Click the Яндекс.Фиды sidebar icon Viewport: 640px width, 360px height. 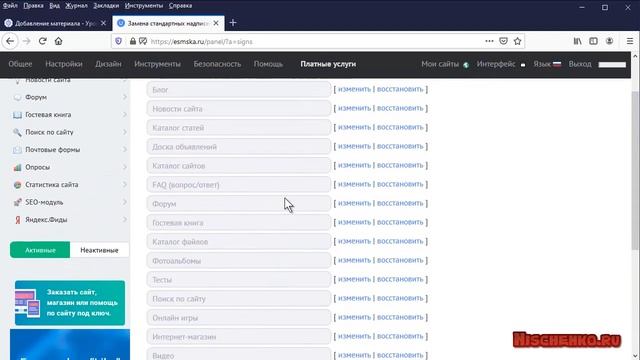pos(17,220)
